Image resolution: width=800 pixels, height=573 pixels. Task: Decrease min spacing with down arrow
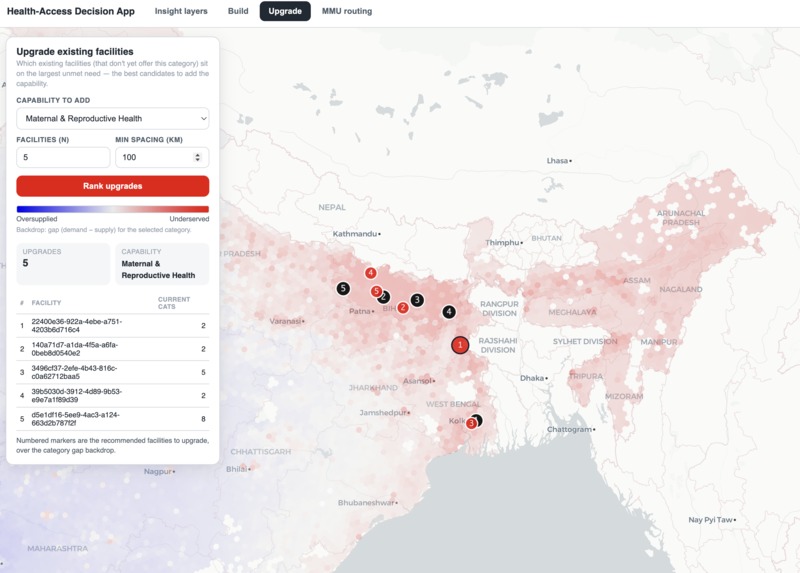click(x=197, y=160)
